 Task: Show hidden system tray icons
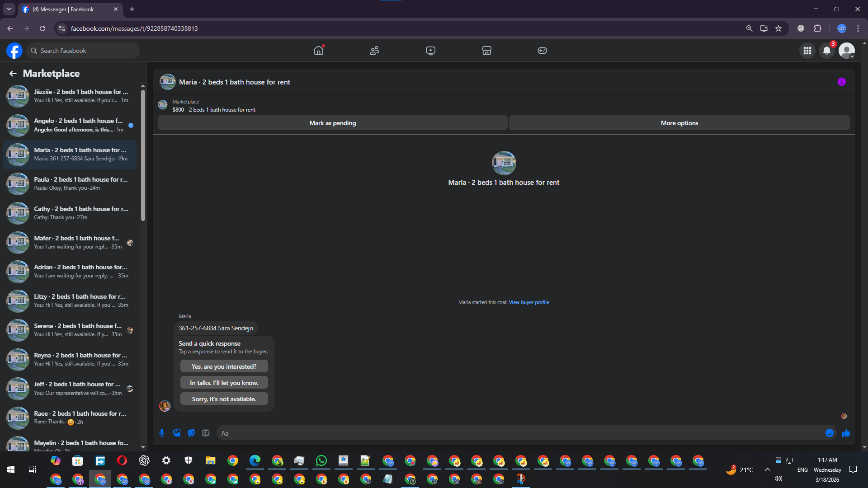click(x=768, y=469)
